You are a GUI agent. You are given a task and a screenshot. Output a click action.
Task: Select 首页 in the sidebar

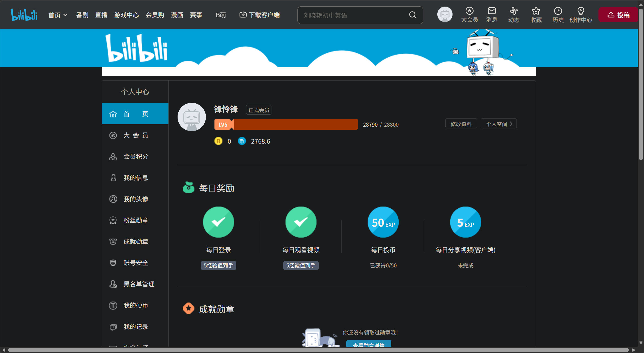[135, 114]
